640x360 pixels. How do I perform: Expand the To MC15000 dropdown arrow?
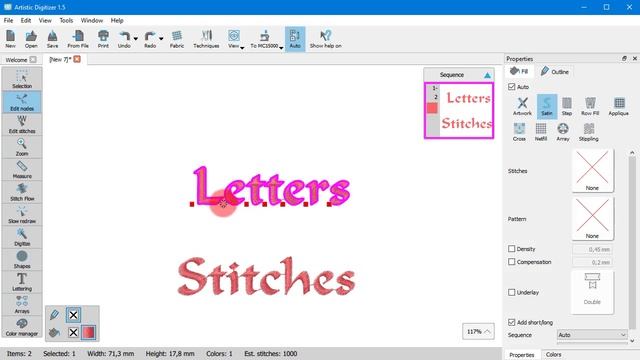pos(281,48)
